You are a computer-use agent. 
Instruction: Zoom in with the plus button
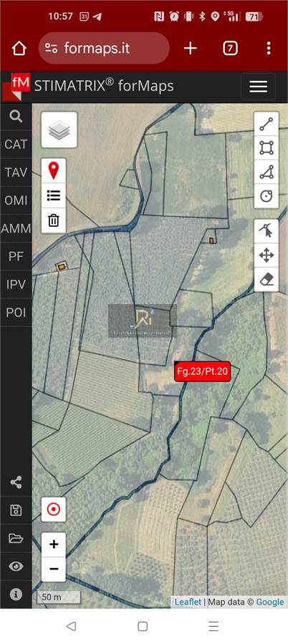pyautogui.click(x=54, y=545)
